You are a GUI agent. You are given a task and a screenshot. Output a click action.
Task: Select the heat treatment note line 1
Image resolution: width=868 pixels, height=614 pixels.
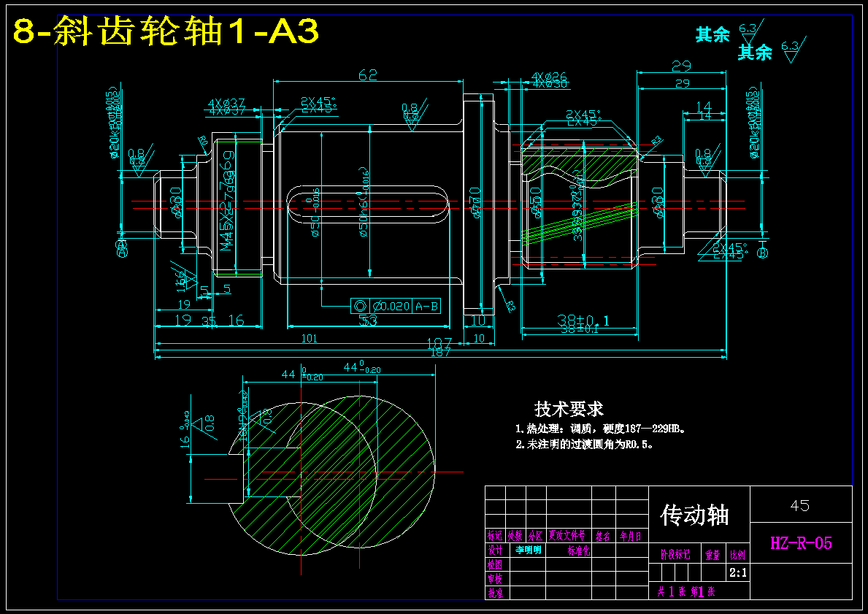[602, 429]
